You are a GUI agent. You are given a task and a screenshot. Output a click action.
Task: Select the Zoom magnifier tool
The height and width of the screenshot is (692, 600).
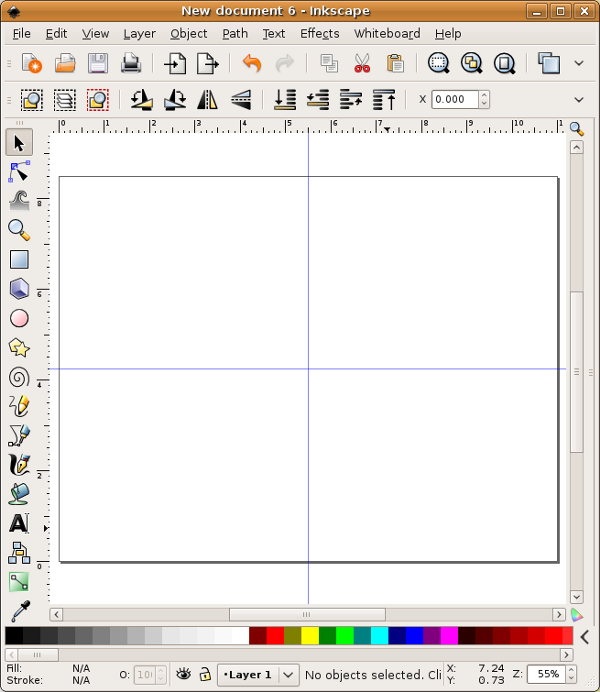point(19,230)
